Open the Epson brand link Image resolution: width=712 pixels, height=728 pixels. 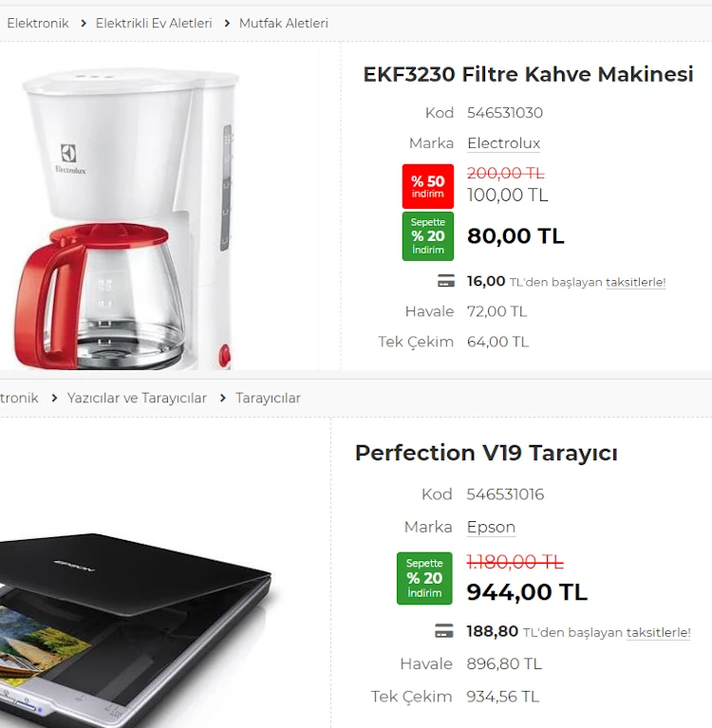tap(491, 527)
